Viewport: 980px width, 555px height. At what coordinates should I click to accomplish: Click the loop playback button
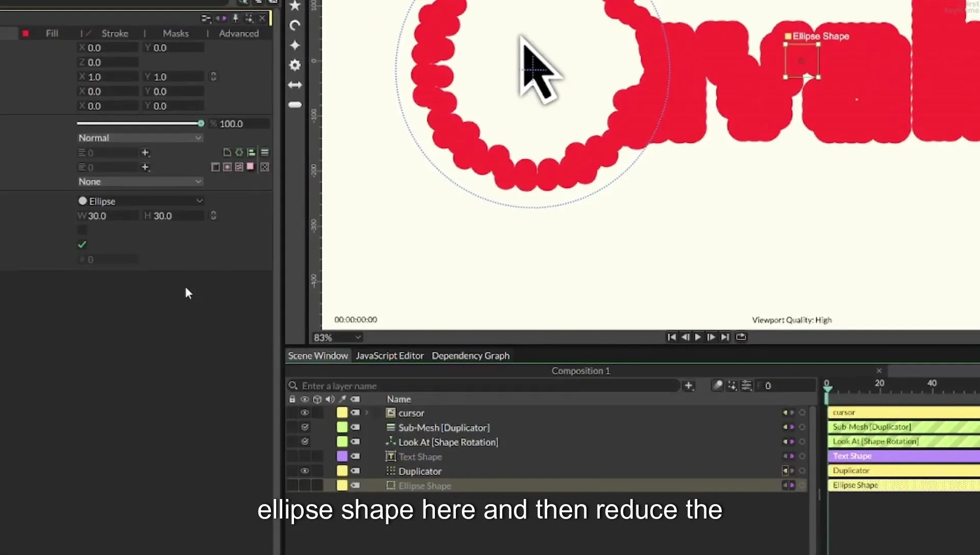[741, 337]
